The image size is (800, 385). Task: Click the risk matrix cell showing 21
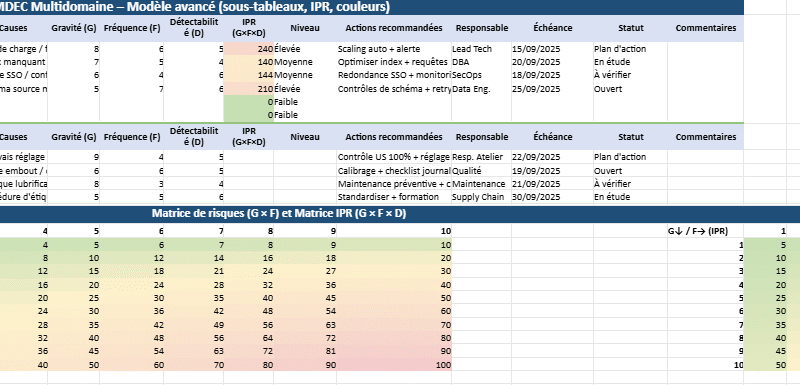click(x=194, y=271)
